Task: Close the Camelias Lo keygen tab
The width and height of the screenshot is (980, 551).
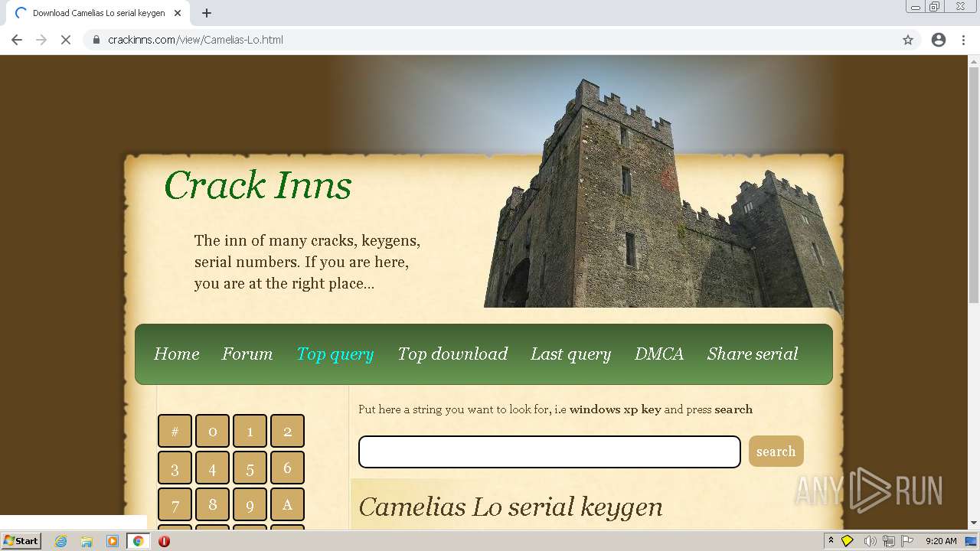Action: (x=178, y=13)
